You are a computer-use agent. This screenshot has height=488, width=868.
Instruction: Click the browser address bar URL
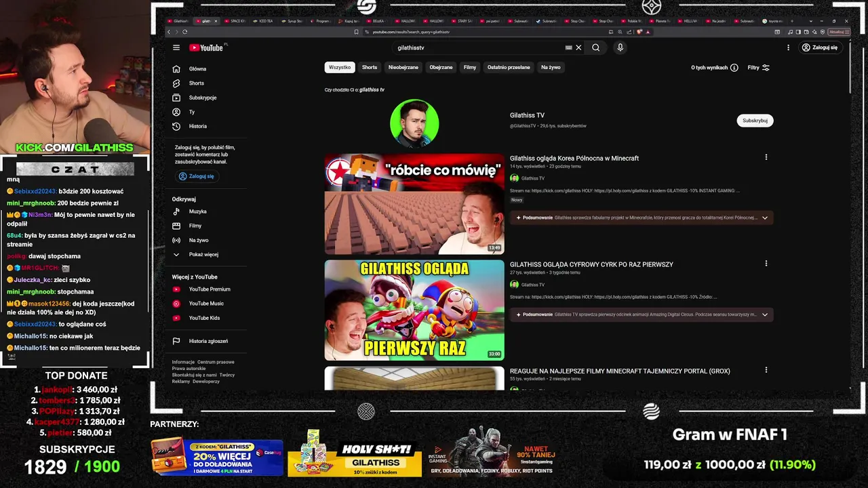pyautogui.click(x=411, y=32)
